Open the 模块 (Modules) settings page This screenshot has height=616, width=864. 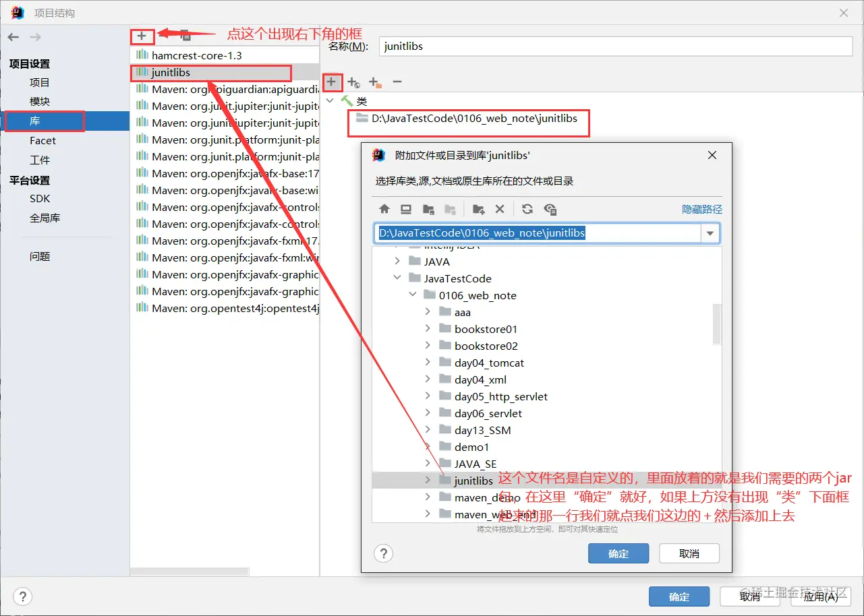[40, 101]
